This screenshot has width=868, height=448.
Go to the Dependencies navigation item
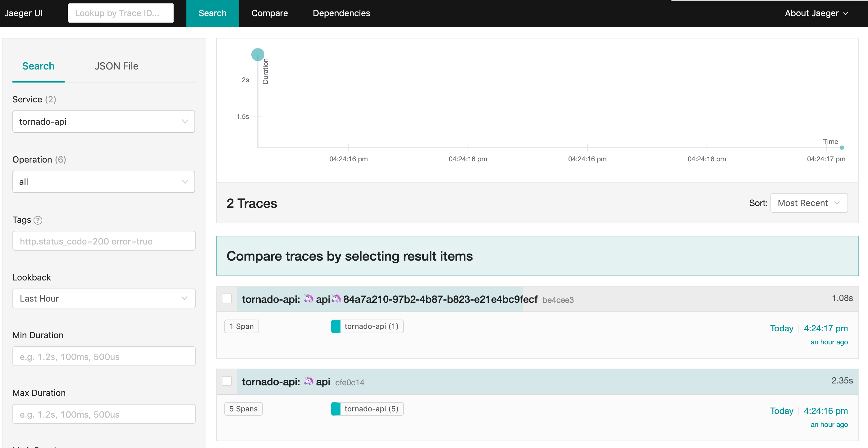click(x=341, y=13)
